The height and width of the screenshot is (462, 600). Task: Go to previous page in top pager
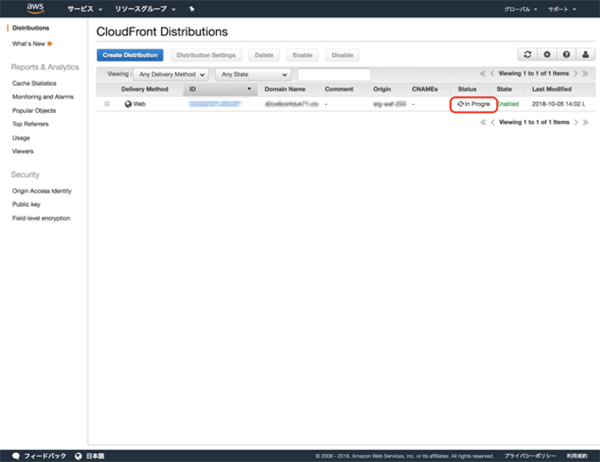[x=492, y=73]
